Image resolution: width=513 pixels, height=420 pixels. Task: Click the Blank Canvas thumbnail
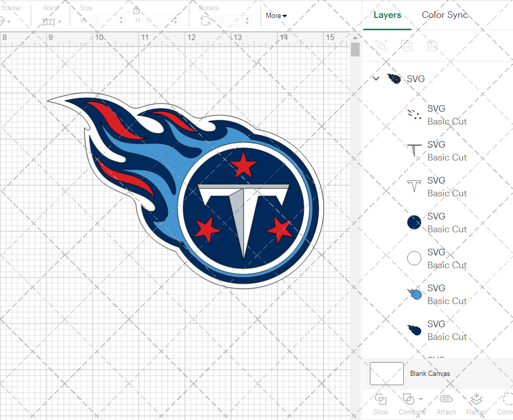click(x=386, y=373)
